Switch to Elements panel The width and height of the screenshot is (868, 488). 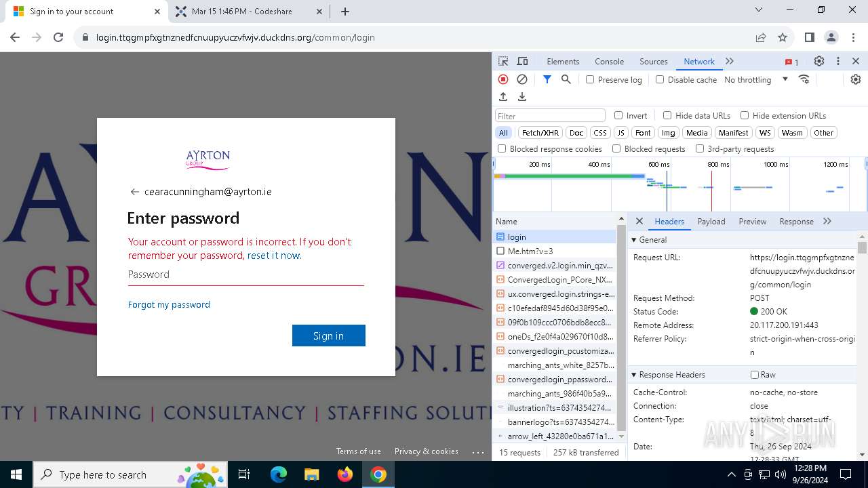coord(563,61)
